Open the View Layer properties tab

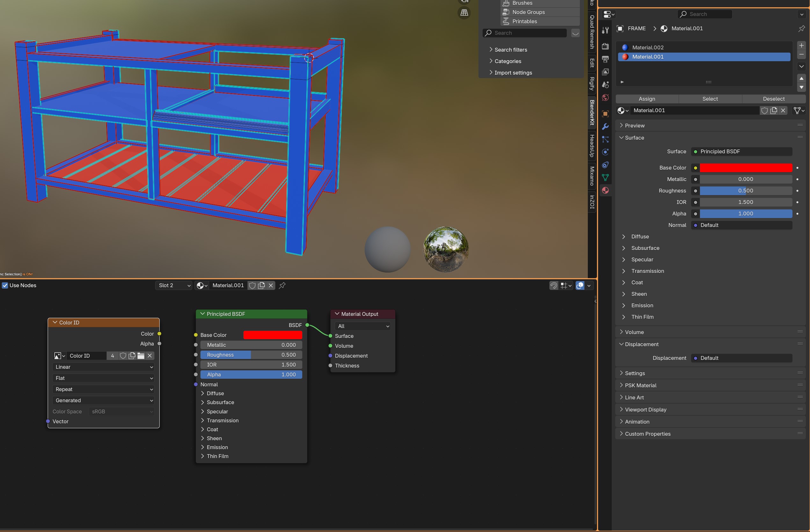(605, 72)
